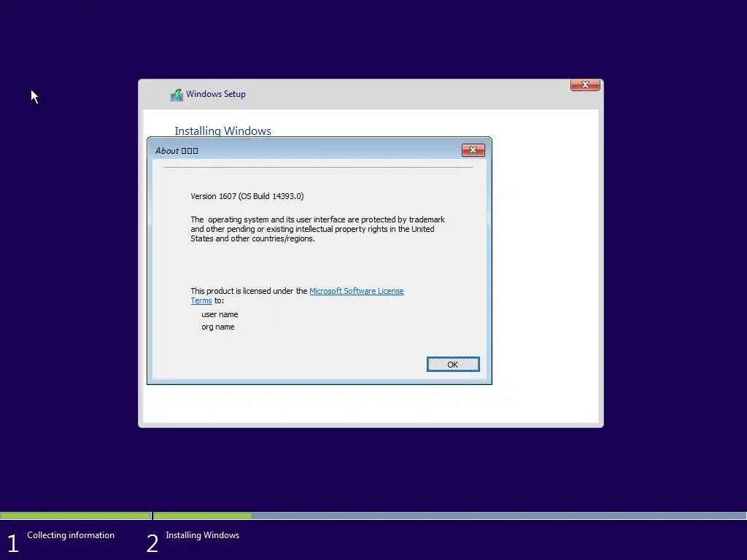Click the step 2 'Installing Windows' bottom label

point(203,535)
